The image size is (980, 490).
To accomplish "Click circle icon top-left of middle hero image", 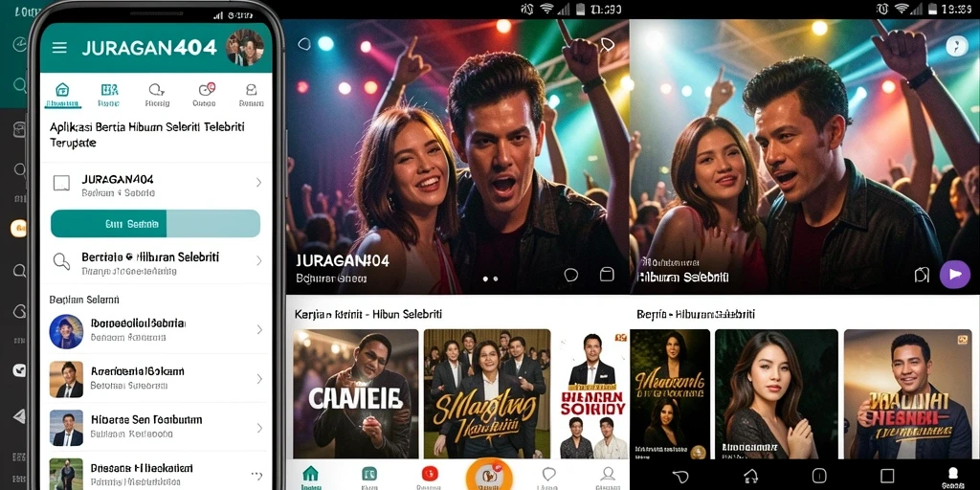I will coord(304,44).
